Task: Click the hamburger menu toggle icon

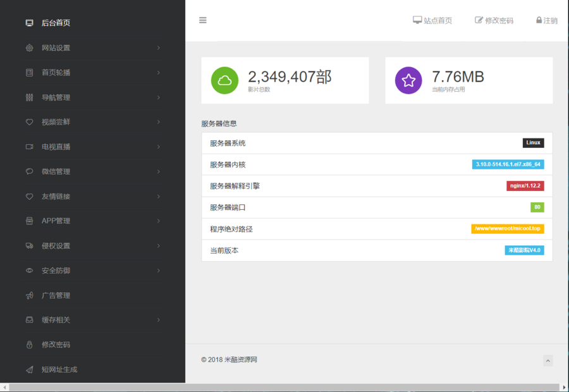Action: (x=203, y=20)
